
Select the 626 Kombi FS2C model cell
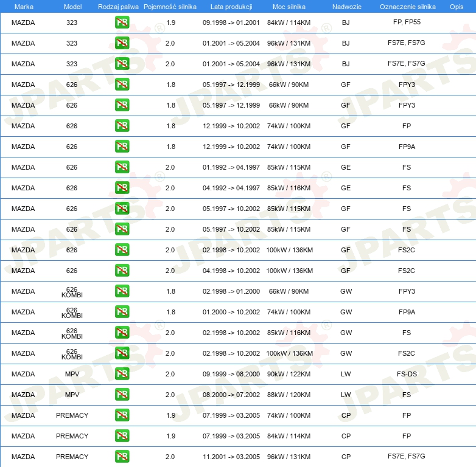[x=72, y=354]
